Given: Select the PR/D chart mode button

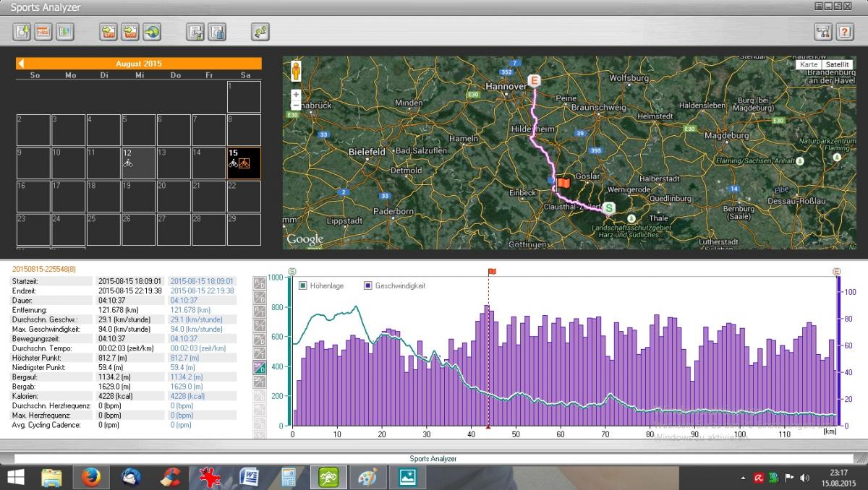Looking at the screenshot, I should 260,340.
